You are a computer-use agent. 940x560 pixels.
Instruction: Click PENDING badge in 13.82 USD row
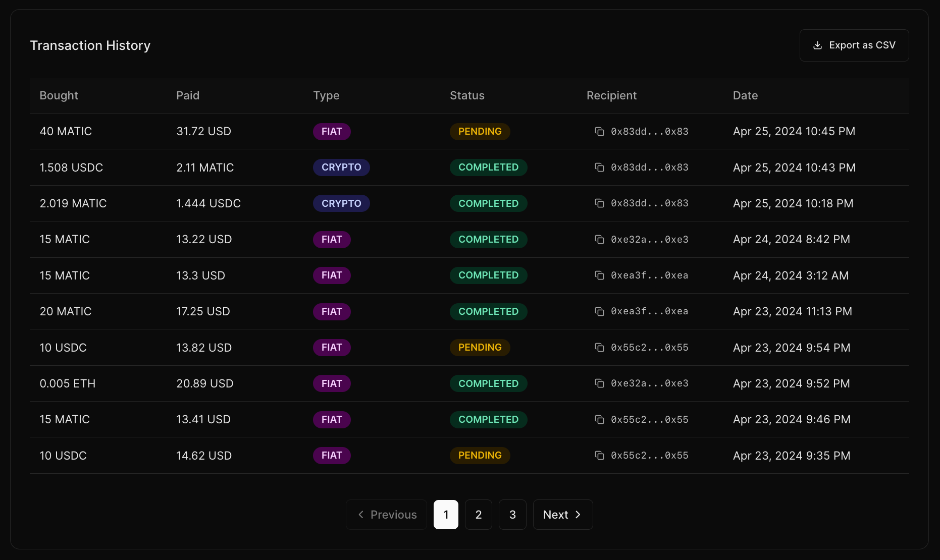(x=480, y=348)
